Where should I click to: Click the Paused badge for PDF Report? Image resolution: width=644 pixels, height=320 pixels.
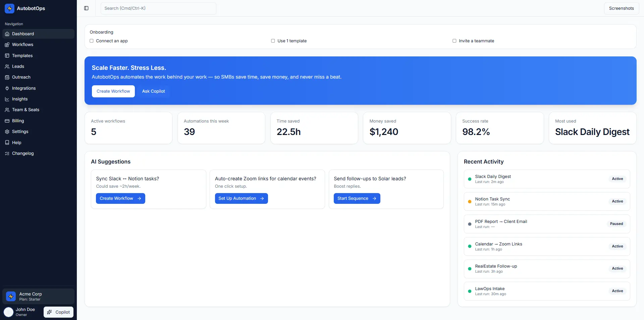click(616, 224)
